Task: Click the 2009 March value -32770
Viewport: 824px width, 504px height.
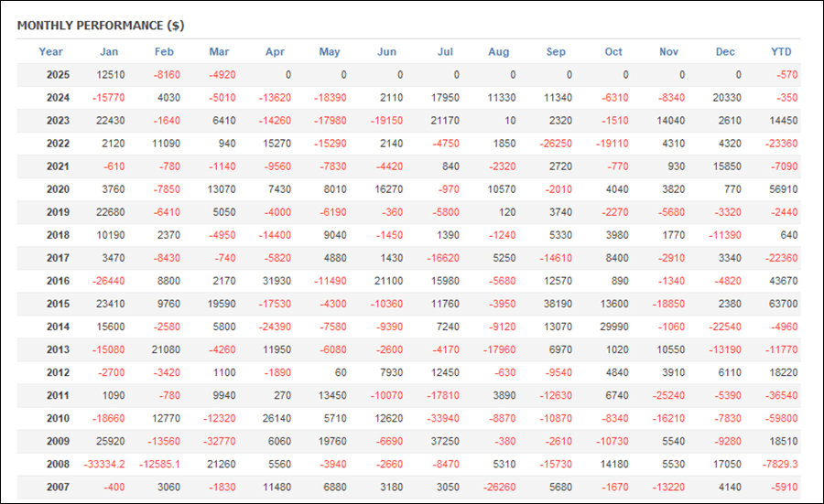Action: [x=220, y=441]
